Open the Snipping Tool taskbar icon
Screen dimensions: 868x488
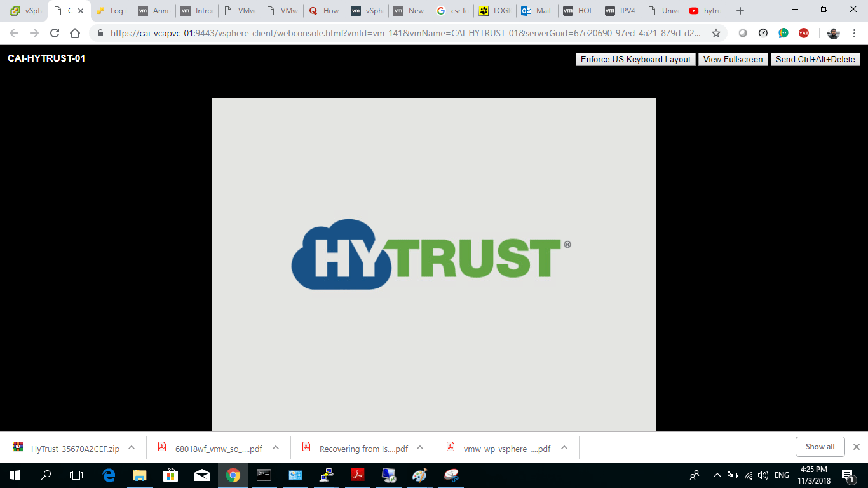[451, 475]
